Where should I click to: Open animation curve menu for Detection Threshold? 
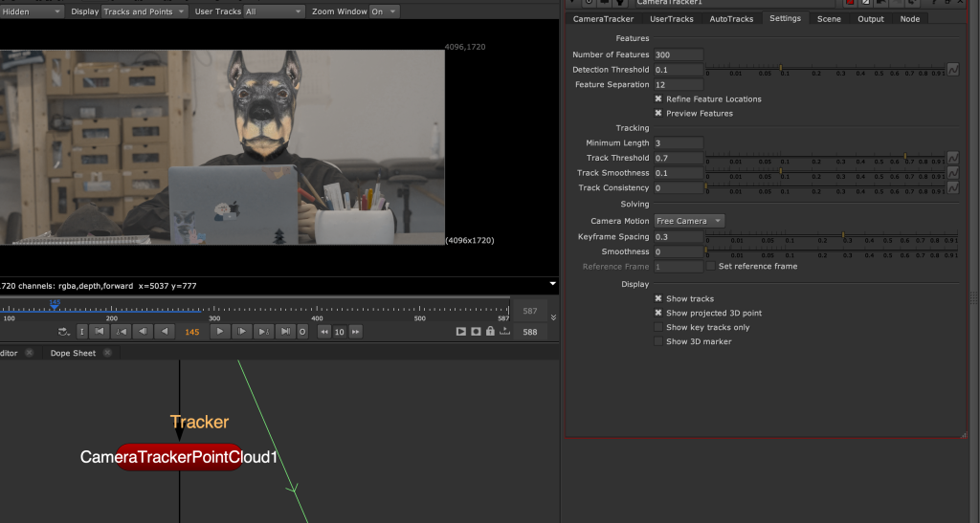click(x=953, y=70)
